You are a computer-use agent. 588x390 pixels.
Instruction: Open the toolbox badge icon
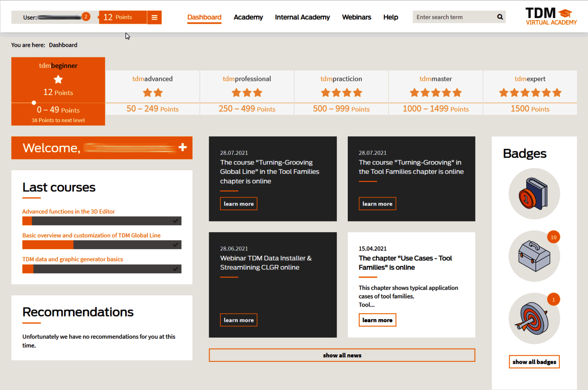(x=534, y=256)
